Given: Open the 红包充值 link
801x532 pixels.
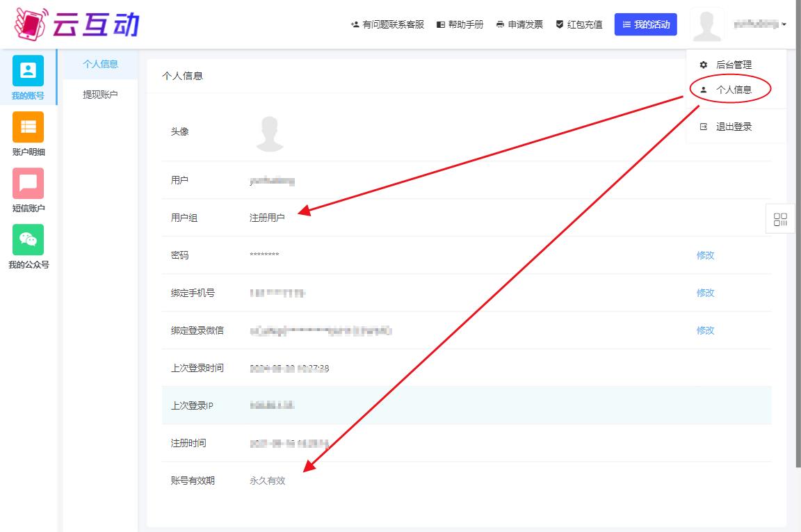Looking at the screenshot, I should coord(578,24).
